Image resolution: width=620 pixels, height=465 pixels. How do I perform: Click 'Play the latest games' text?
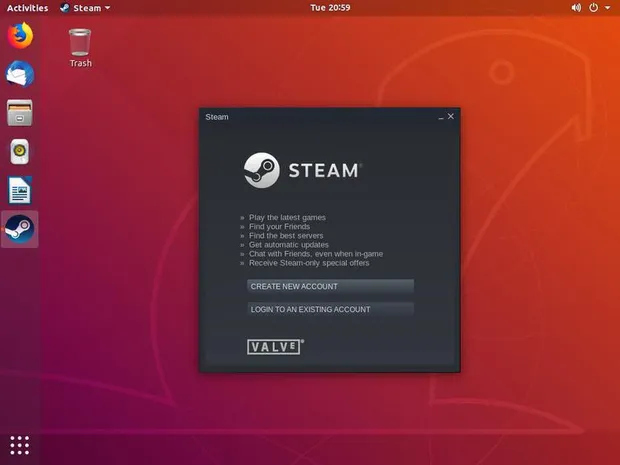pyautogui.click(x=287, y=217)
